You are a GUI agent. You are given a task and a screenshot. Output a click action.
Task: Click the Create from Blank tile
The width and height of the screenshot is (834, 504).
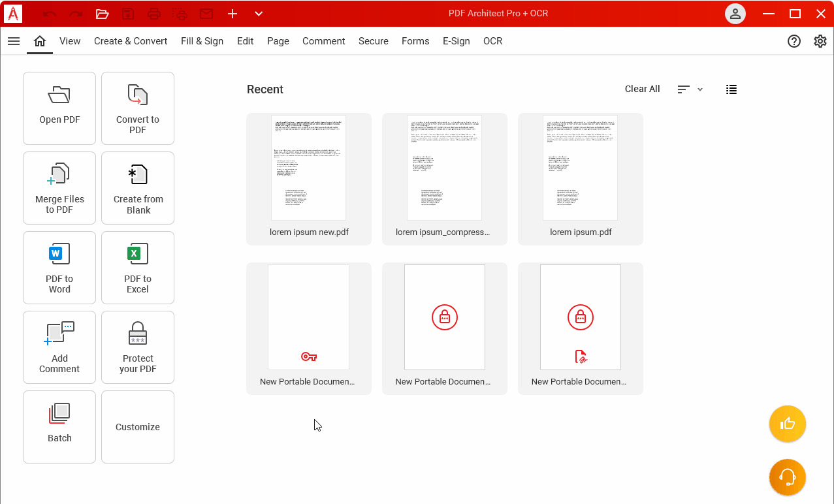click(x=138, y=188)
